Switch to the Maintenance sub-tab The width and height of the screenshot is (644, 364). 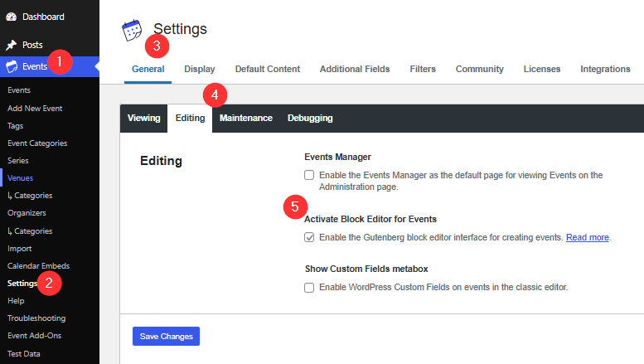pos(245,118)
